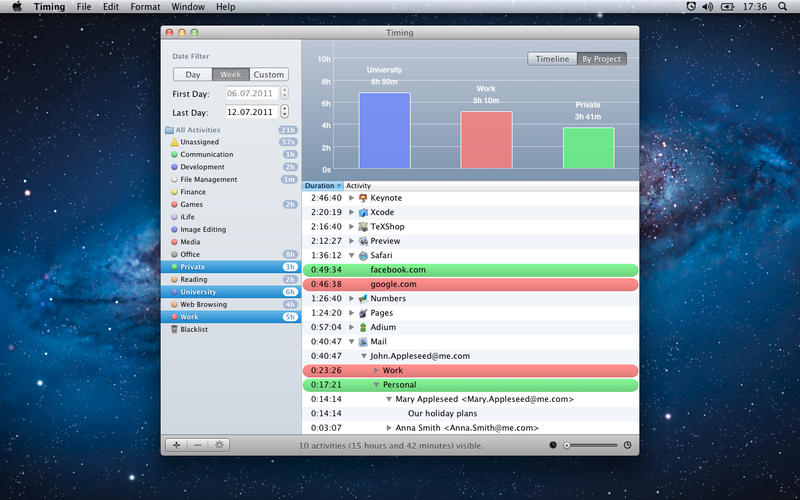Click the Adium icon in activity list
Viewport: 800px width, 500px height.
(x=363, y=327)
